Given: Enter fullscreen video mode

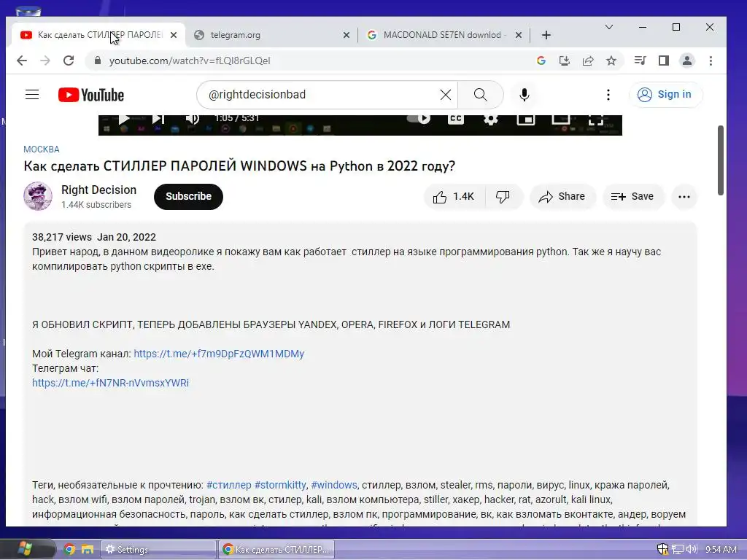Looking at the screenshot, I should pos(595,119).
